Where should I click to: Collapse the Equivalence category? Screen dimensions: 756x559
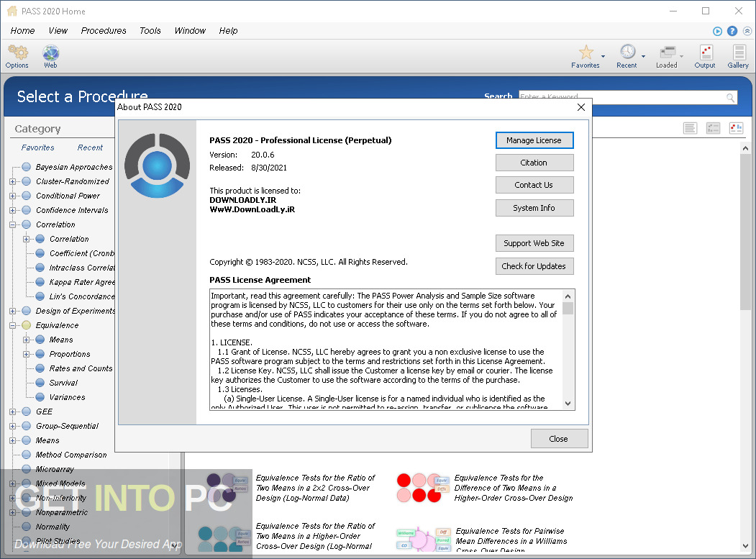point(12,326)
